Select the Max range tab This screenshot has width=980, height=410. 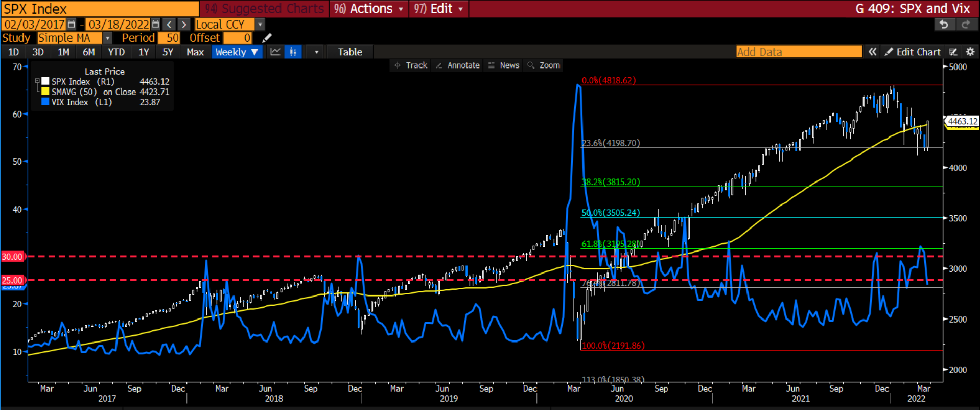point(195,52)
